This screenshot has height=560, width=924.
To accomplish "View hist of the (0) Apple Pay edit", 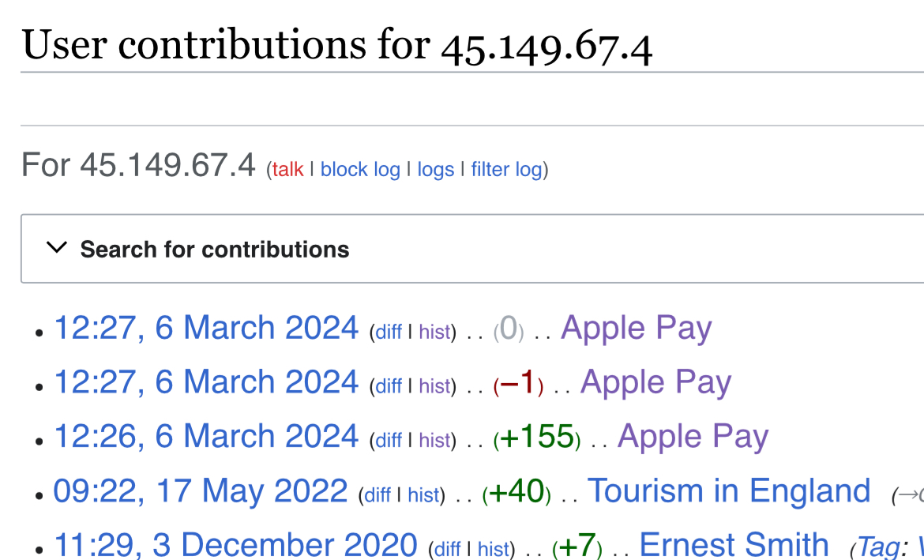I will tap(434, 333).
